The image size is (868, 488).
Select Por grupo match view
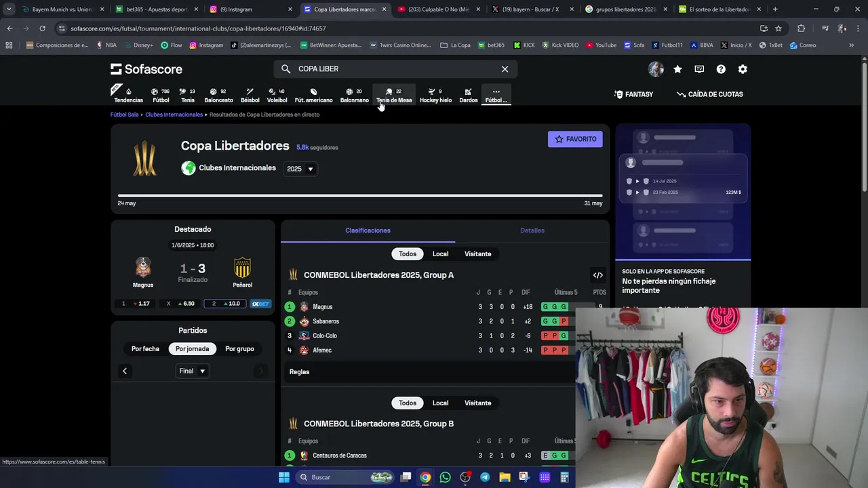pyautogui.click(x=239, y=348)
